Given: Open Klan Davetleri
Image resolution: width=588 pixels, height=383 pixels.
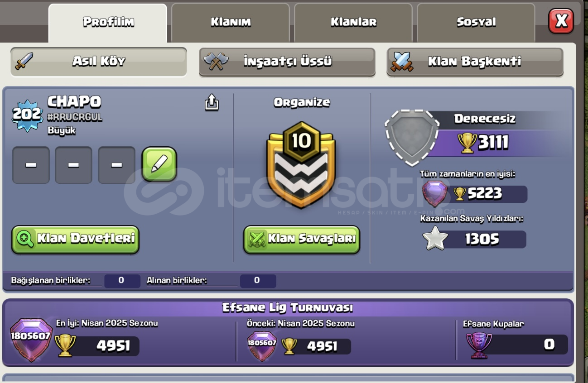Looking at the screenshot, I should 75,239.
